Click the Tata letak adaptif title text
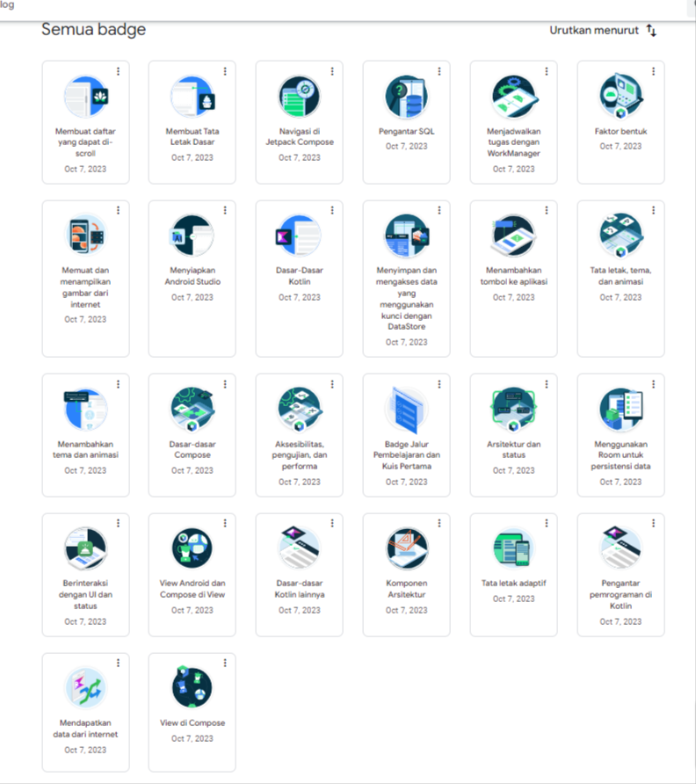Image resolution: width=696 pixels, height=784 pixels. pyautogui.click(x=514, y=583)
